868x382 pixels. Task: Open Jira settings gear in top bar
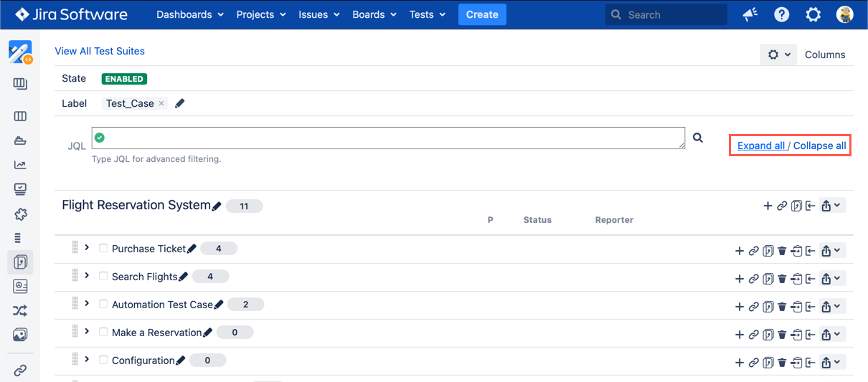pos(813,14)
